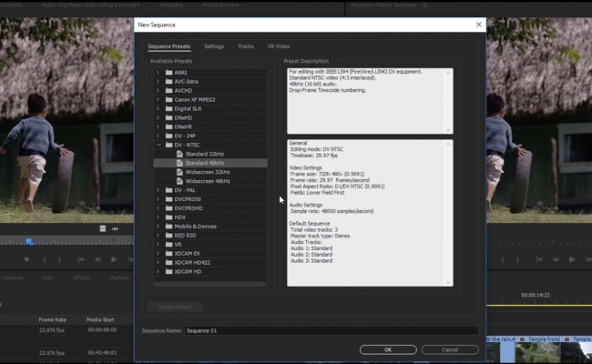Open the VR Video tab
Viewport: 592px width, 364px height.
(x=279, y=46)
